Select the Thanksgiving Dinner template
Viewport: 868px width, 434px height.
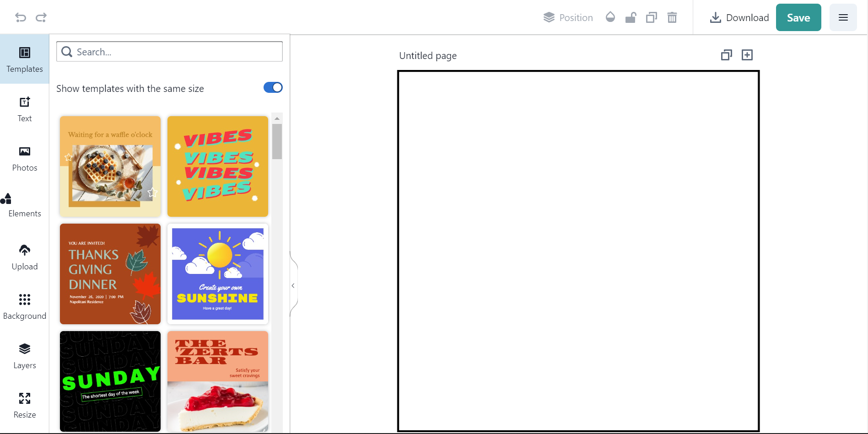(110, 274)
